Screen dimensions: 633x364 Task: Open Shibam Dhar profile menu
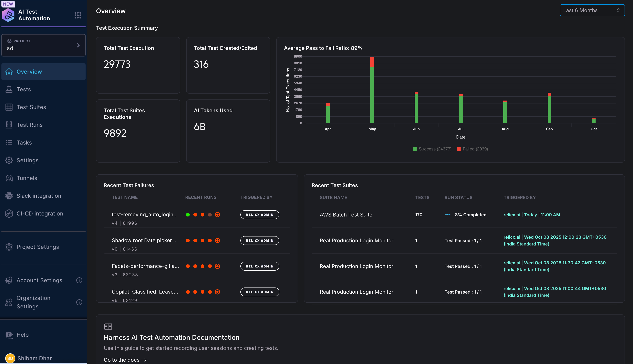tap(34, 358)
